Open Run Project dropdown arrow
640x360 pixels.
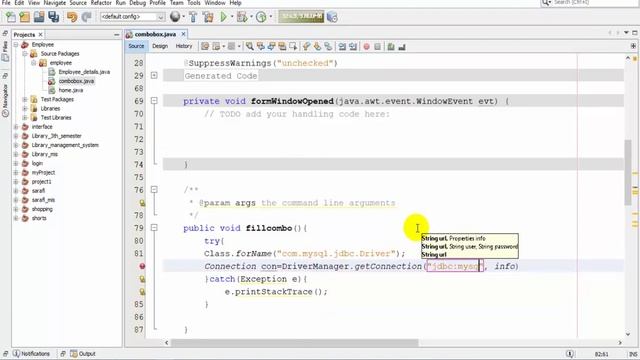tap(231, 17)
